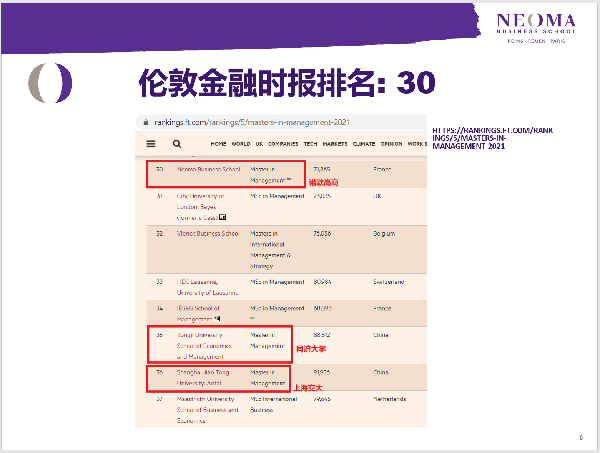Click the France cell in Neoma row
Screen dimensions: 600x453
[x=382, y=169]
